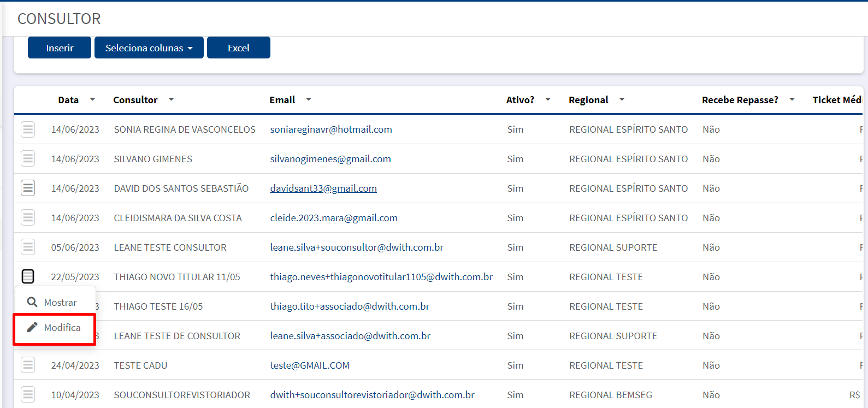
Task: Click the Ticket Méd column header
Action: [837, 100]
